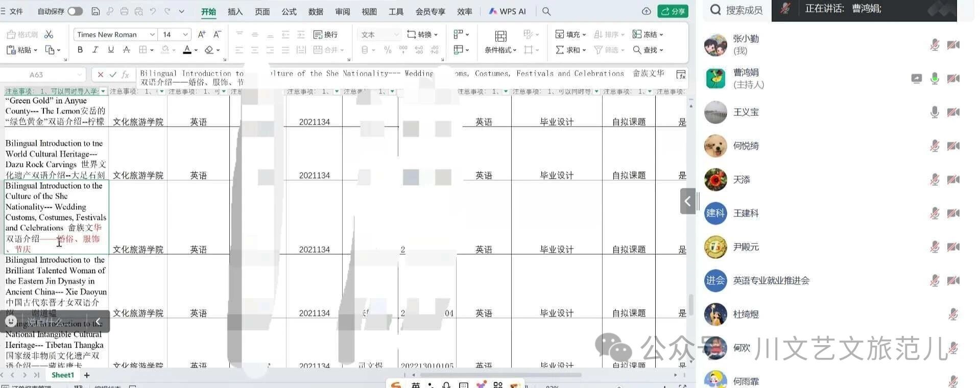Image resolution: width=980 pixels, height=388 pixels.
Task: Click the 转换 convert button
Action: tap(422, 34)
